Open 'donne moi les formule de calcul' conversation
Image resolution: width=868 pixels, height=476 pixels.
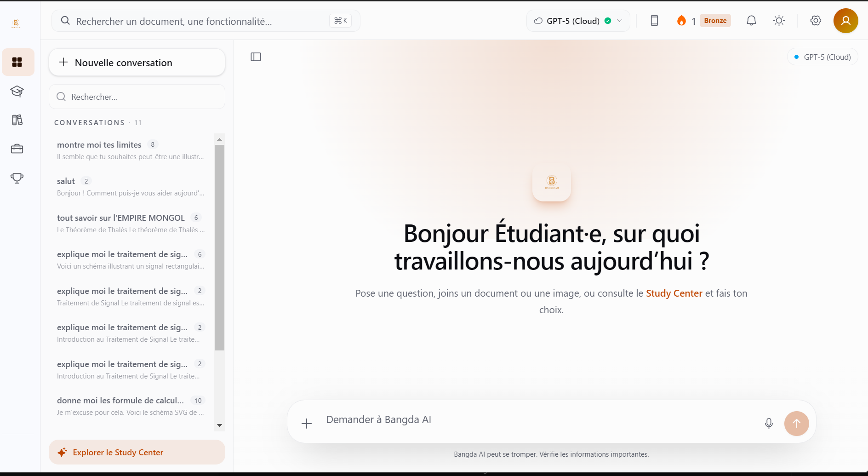click(x=131, y=406)
